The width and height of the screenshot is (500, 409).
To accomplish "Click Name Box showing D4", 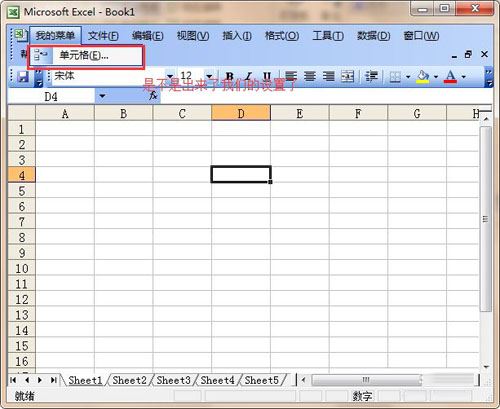I will (51, 97).
